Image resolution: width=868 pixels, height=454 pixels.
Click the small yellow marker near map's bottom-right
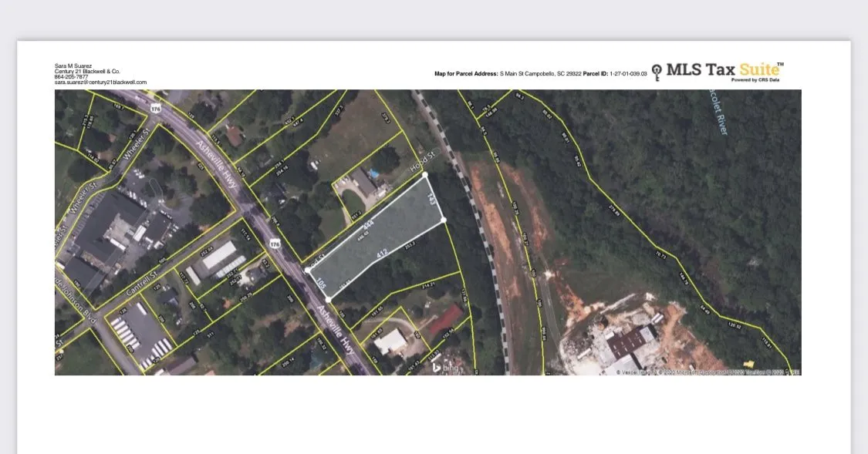[747, 364]
